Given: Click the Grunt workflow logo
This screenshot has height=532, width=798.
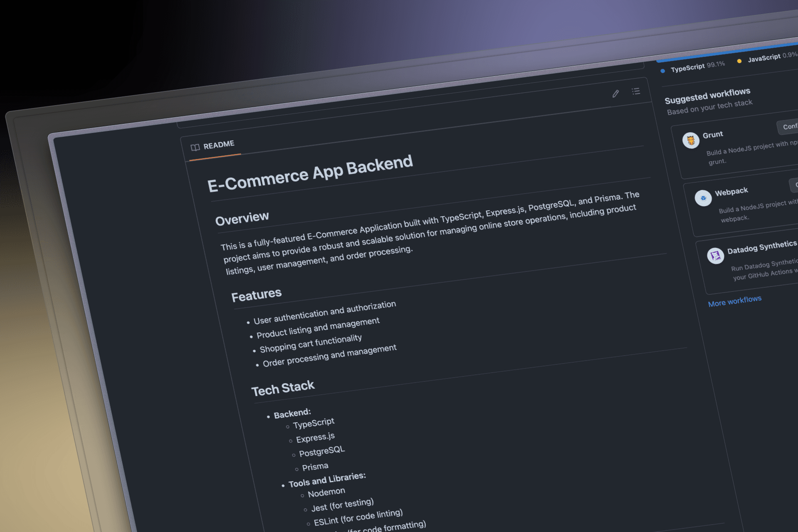Looking at the screenshot, I should tap(691, 140).
